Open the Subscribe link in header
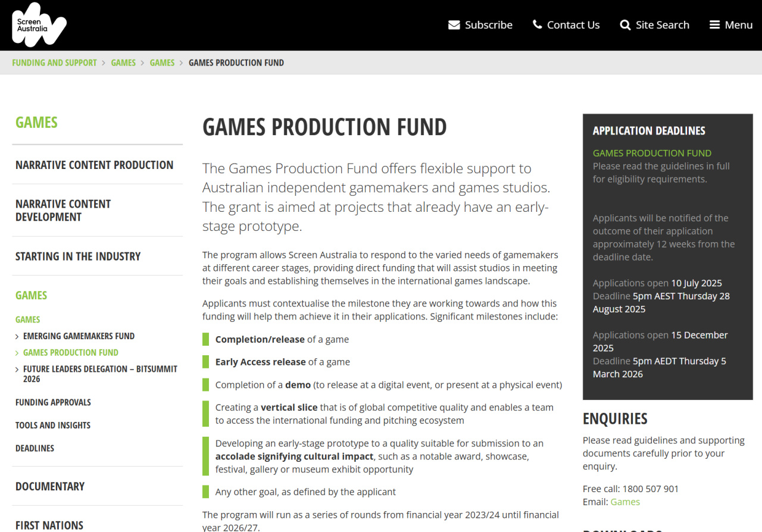 489,25
